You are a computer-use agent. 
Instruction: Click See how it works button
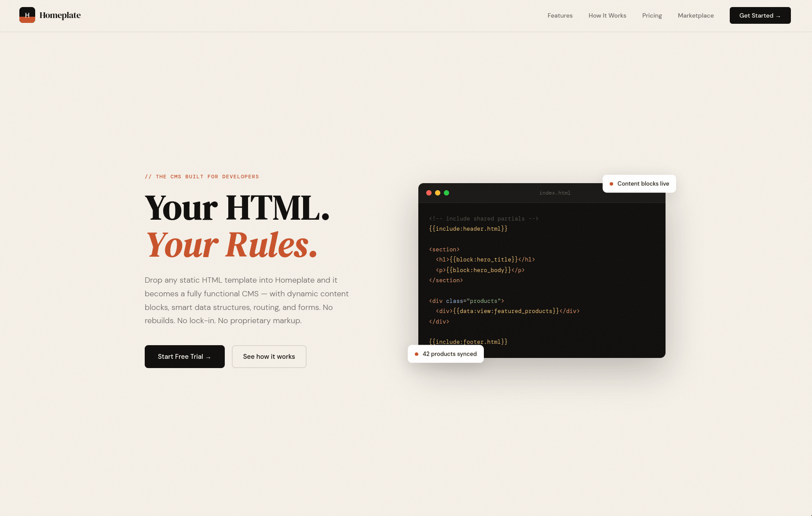pos(269,357)
